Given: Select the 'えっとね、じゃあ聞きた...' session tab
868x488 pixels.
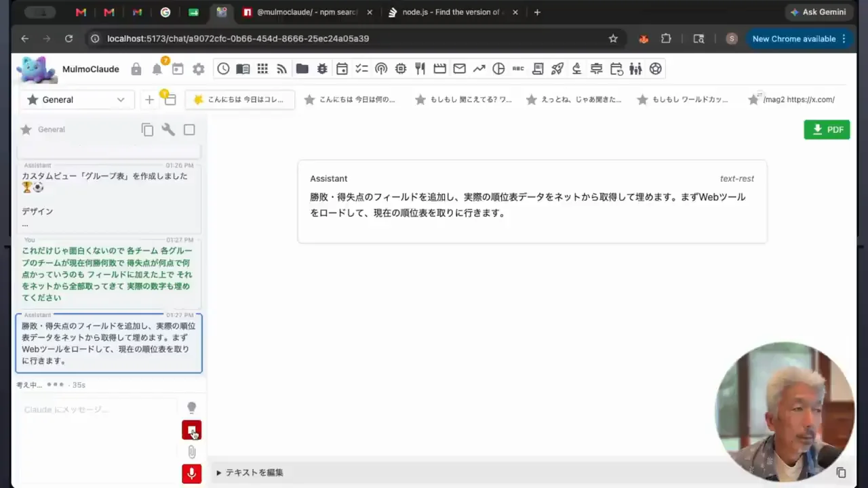Looking at the screenshot, I should pyautogui.click(x=574, y=100).
